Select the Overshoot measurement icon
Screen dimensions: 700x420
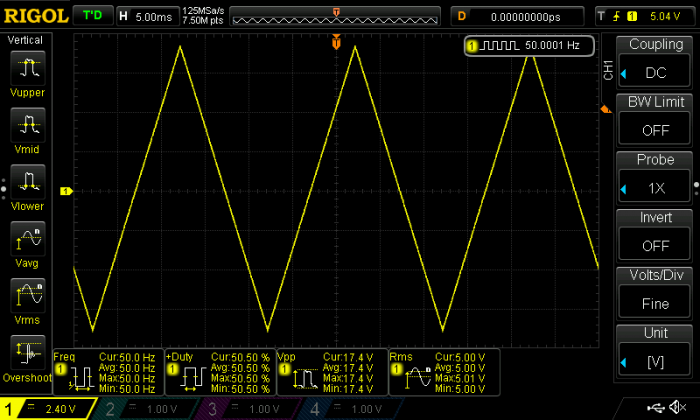pos(28,353)
